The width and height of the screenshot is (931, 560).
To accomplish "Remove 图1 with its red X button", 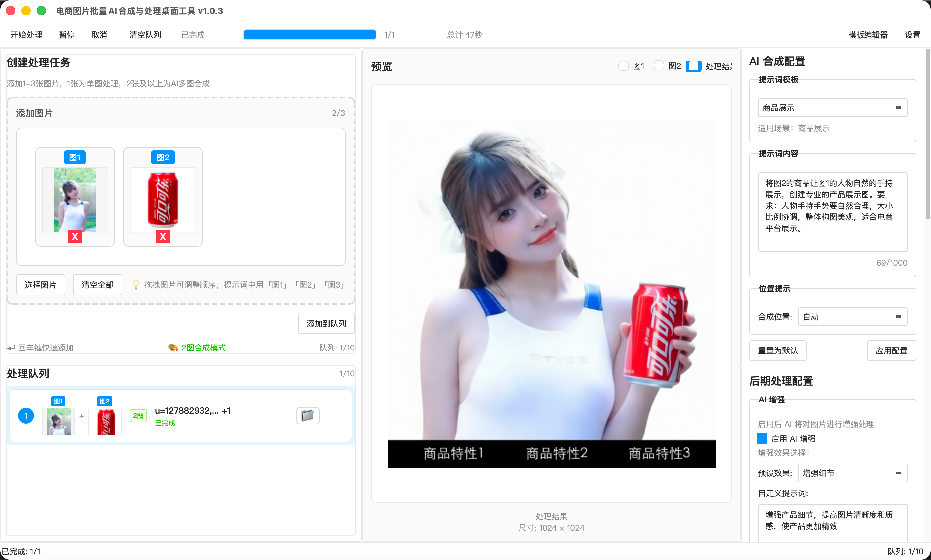I will point(75,237).
